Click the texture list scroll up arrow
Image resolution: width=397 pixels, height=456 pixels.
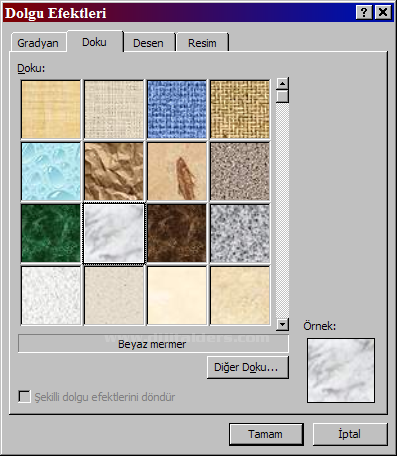pos(282,83)
